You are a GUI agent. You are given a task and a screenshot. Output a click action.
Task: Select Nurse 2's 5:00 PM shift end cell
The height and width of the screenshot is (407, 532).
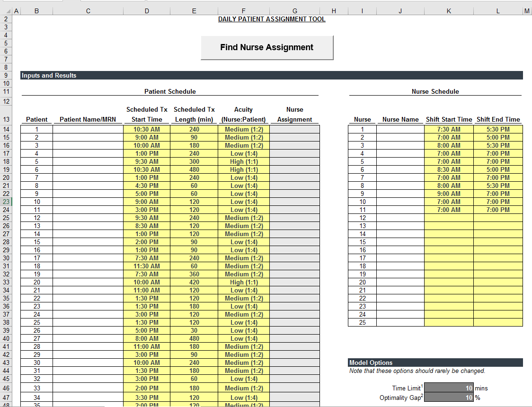(x=497, y=137)
